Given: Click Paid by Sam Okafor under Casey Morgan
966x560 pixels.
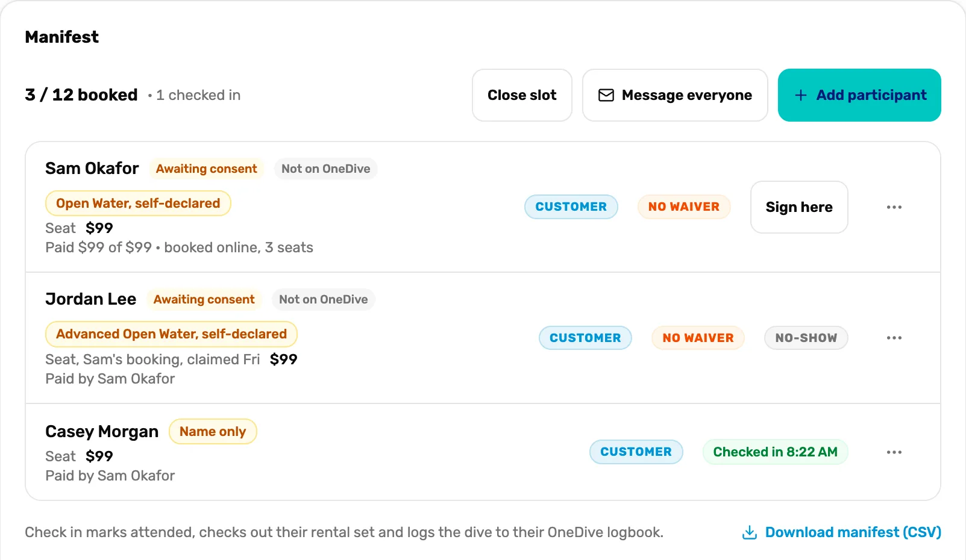Looking at the screenshot, I should [110, 476].
